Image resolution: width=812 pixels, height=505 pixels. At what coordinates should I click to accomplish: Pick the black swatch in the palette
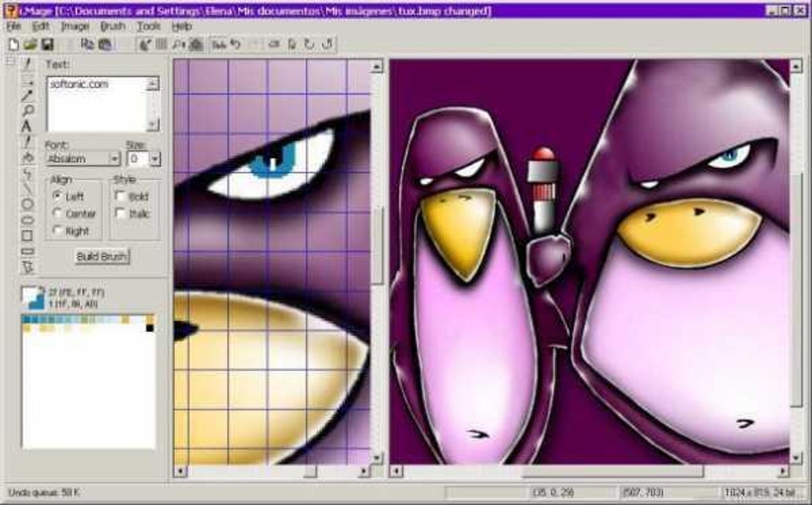(x=150, y=328)
